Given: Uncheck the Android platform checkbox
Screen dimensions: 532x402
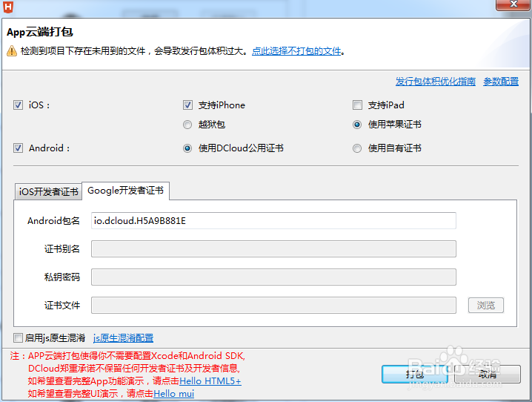Looking at the screenshot, I should click(x=18, y=148).
